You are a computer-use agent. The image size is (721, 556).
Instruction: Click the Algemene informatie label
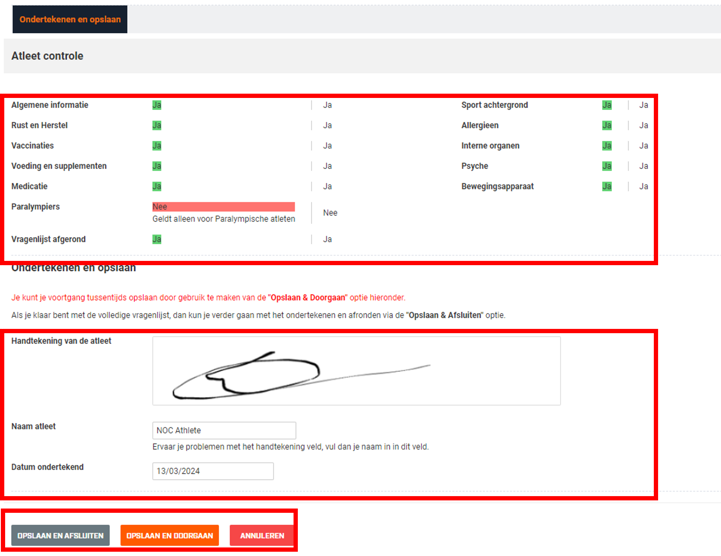pyautogui.click(x=50, y=105)
